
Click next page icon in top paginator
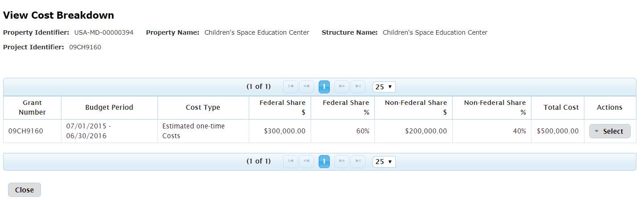[341, 87]
